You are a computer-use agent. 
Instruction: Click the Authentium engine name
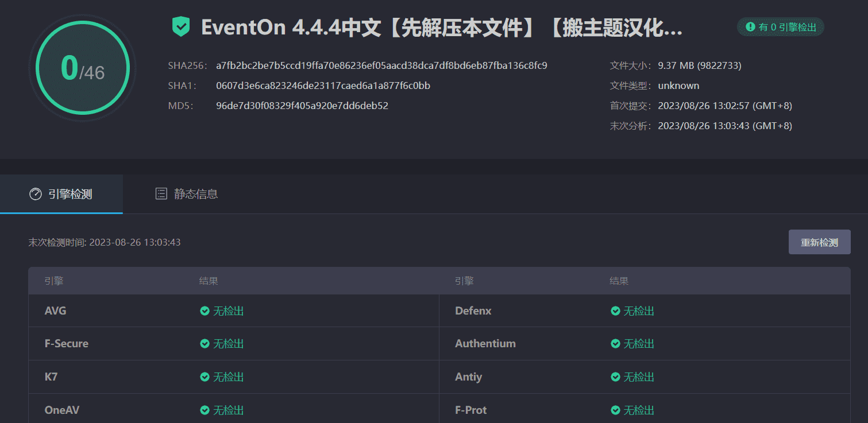click(485, 344)
